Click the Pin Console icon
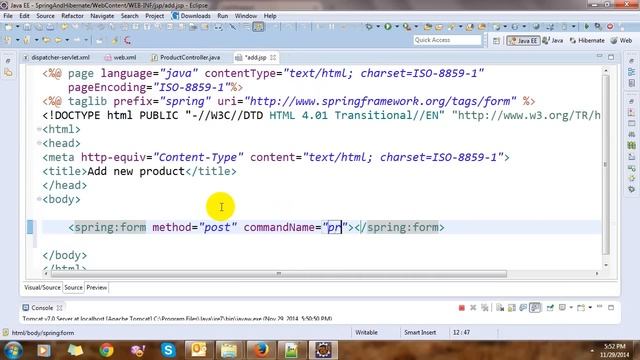 pos(550,308)
